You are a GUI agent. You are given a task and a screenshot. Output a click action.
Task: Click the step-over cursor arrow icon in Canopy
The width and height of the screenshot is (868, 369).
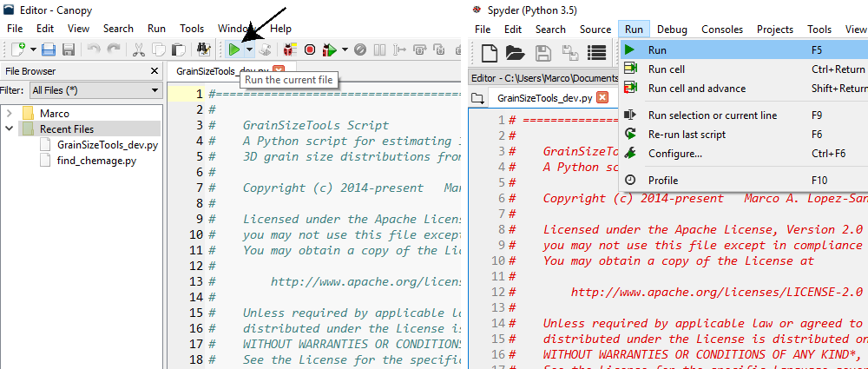click(x=399, y=49)
